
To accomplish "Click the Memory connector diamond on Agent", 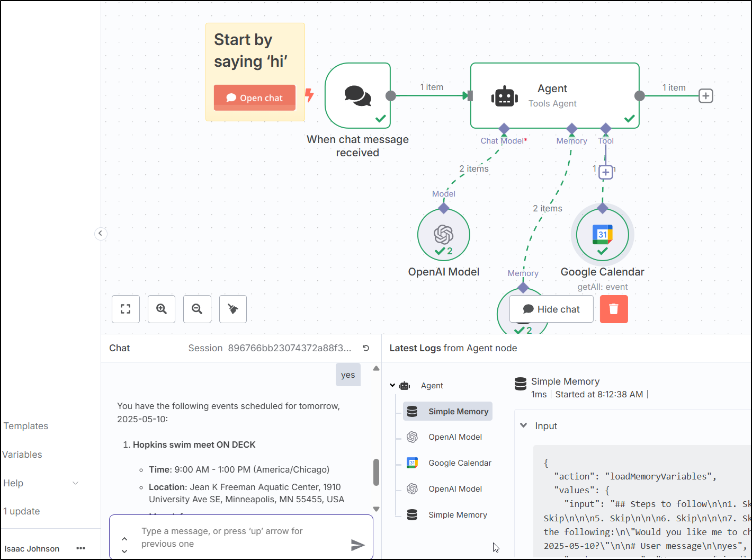I will (x=572, y=129).
